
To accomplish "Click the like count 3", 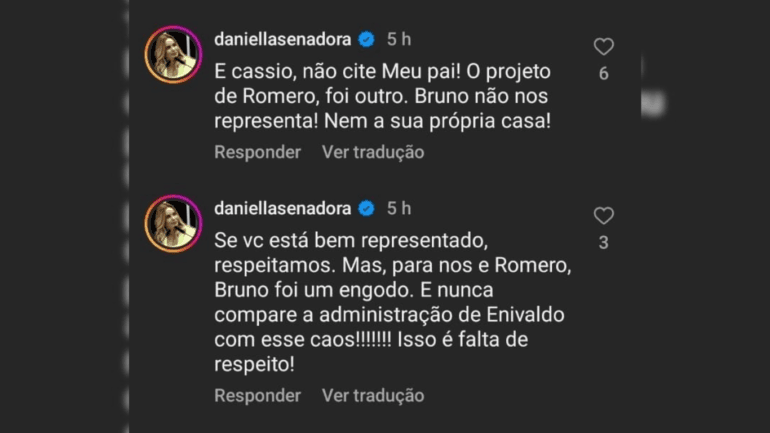I will (603, 243).
